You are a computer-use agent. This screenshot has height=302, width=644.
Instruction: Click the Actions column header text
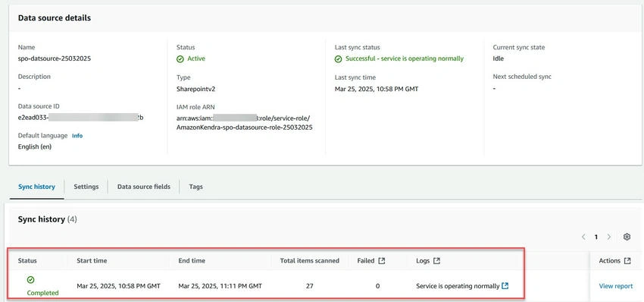click(610, 260)
